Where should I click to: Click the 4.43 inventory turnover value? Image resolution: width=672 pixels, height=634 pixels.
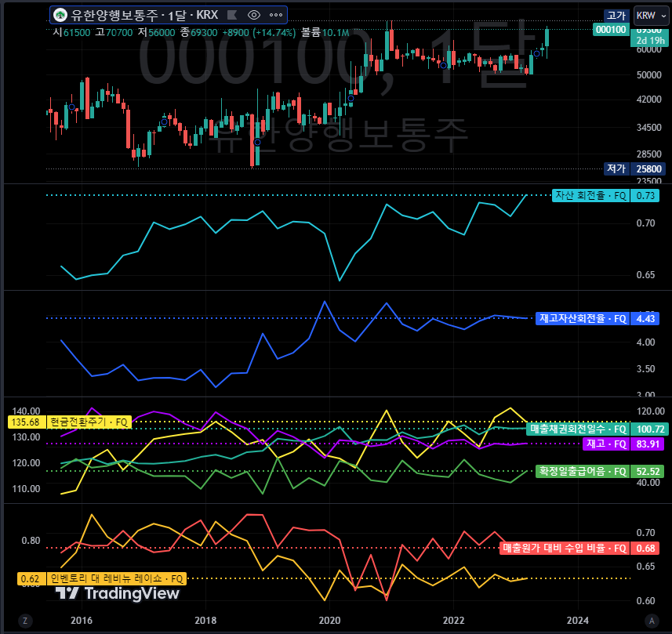click(645, 319)
